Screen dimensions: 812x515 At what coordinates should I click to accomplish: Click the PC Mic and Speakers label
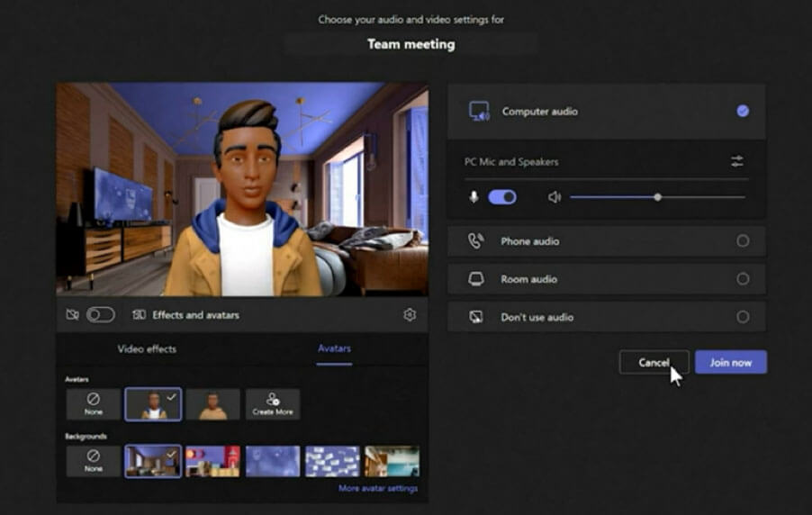tap(511, 162)
